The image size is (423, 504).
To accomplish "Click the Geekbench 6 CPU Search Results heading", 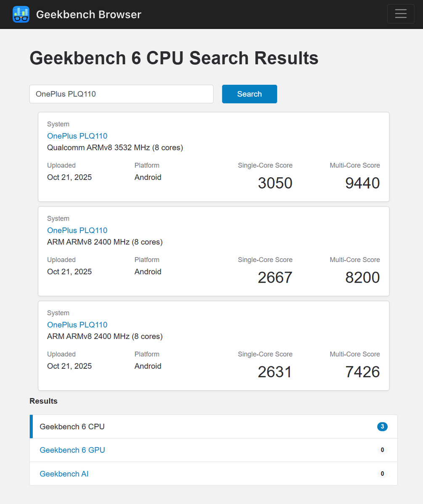I will [x=174, y=58].
